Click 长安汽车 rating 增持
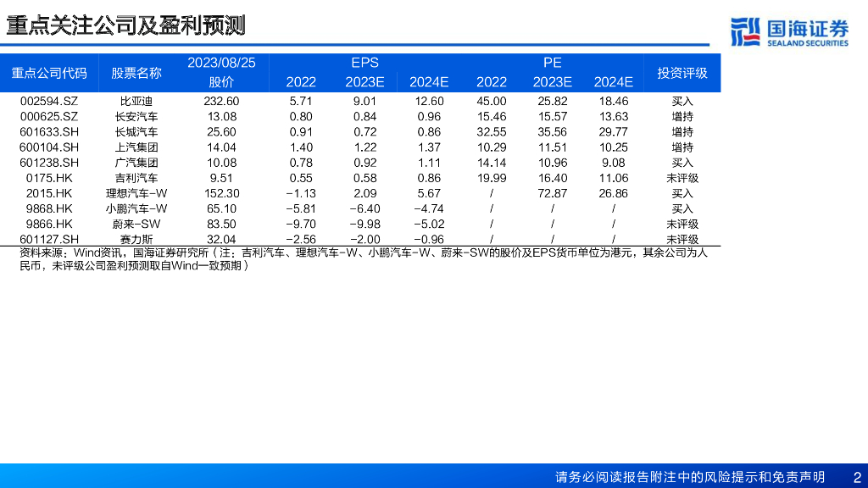This screenshot has width=868, height=488. (682, 117)
